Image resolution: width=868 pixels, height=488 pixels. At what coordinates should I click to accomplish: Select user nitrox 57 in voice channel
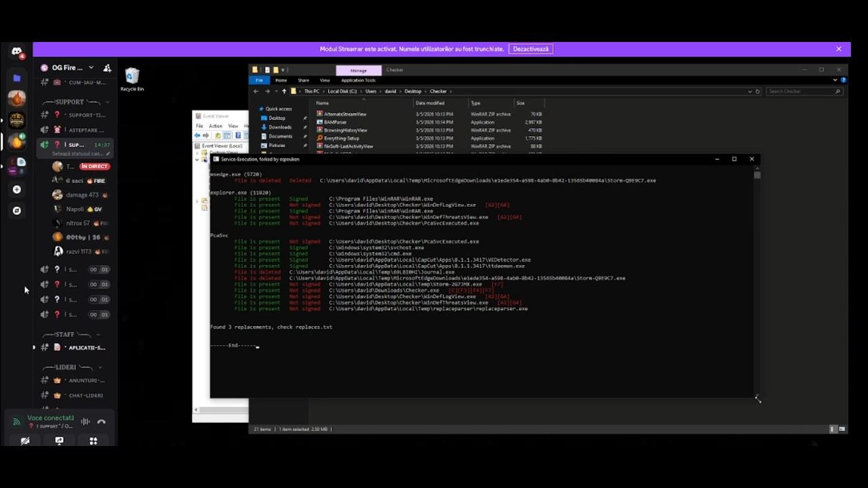click(81, 223)
